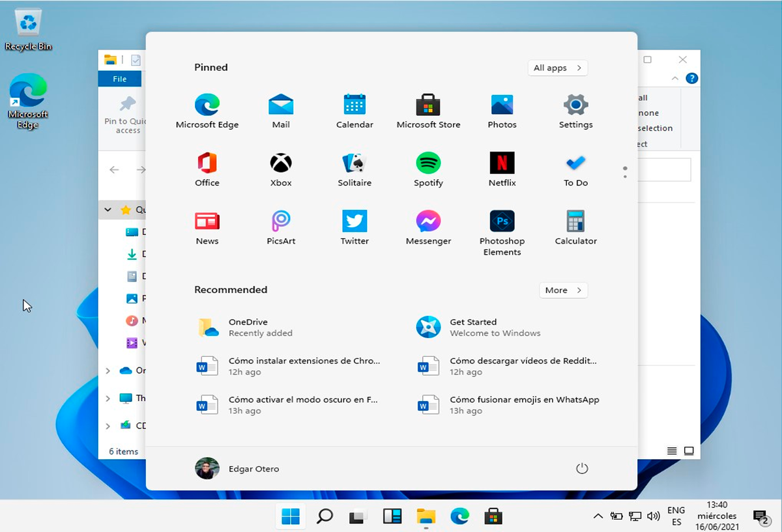Open the Task View taskbar icon

click(358, 517)
